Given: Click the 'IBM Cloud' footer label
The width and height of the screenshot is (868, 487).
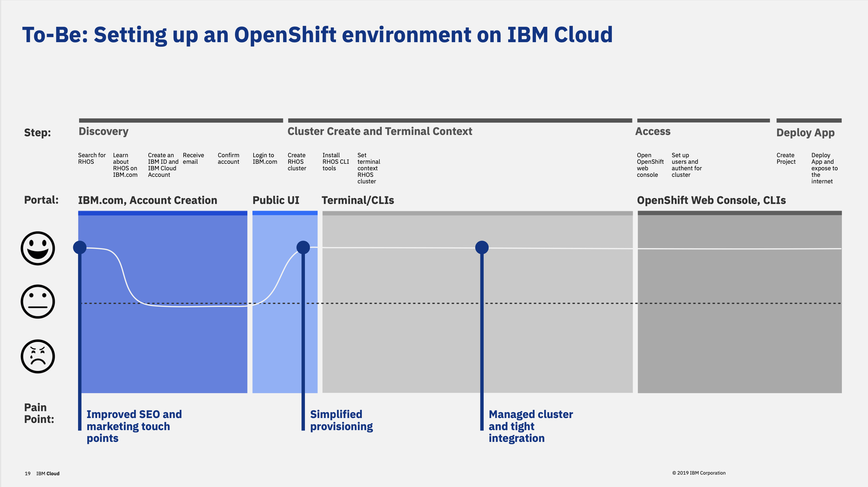Looking at the screenshot, I should [48, 474].
